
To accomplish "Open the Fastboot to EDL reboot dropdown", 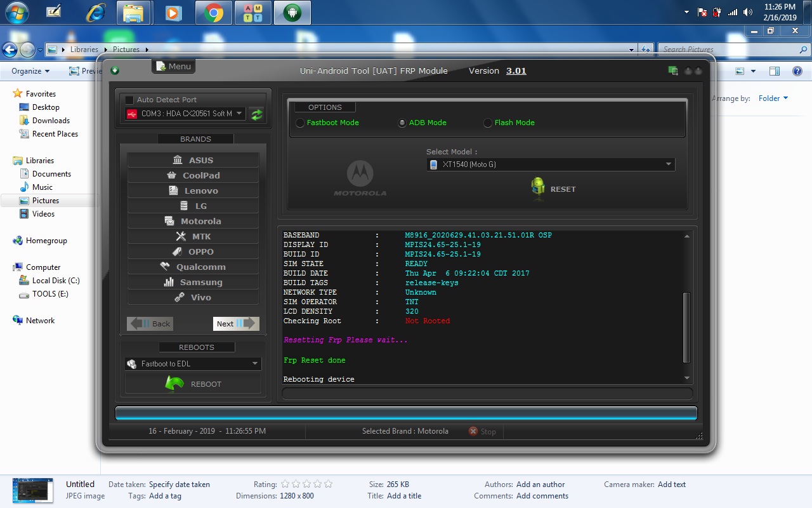I will [193, 364].
